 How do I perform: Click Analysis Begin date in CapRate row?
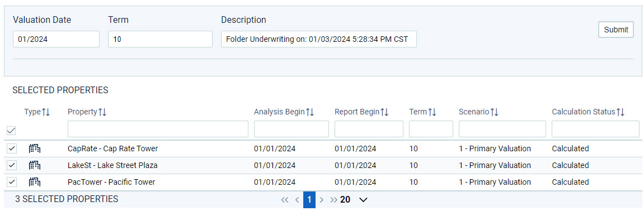pos(274,148)
